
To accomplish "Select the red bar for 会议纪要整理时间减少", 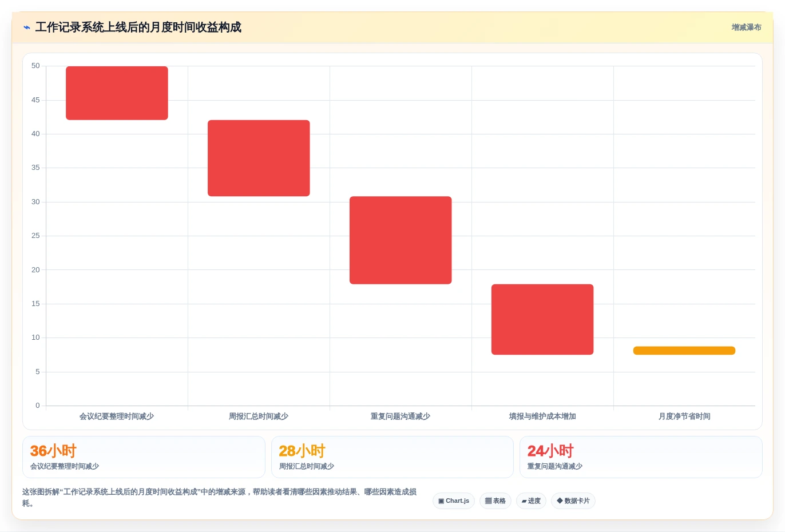I will (117, 93).
